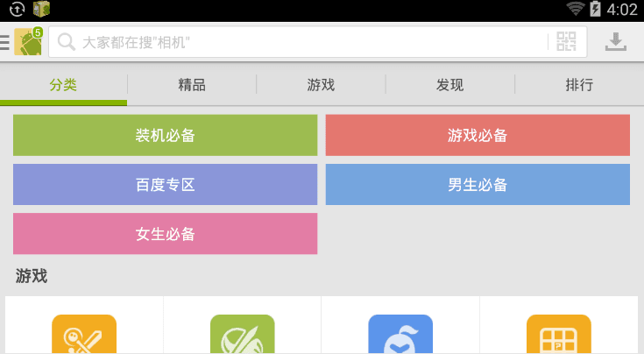Open the pink 女生必备 collection
This screenshot has height=354, width=644.
click(165, 234)
